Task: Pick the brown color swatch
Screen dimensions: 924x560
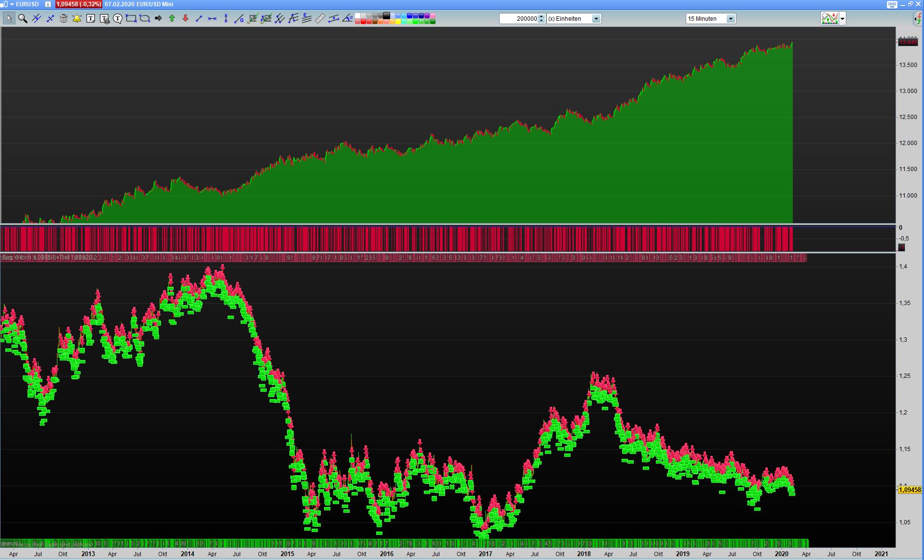Action: (375, 21)
